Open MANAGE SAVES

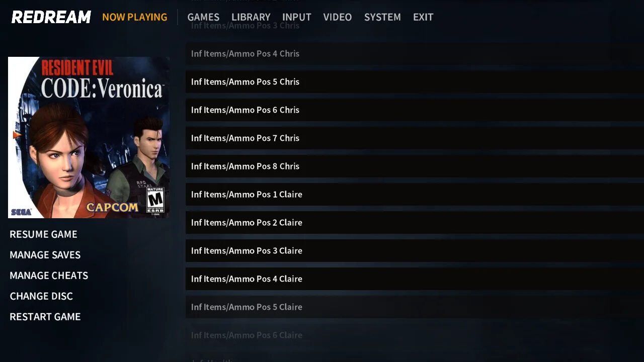tap(45, 255)
